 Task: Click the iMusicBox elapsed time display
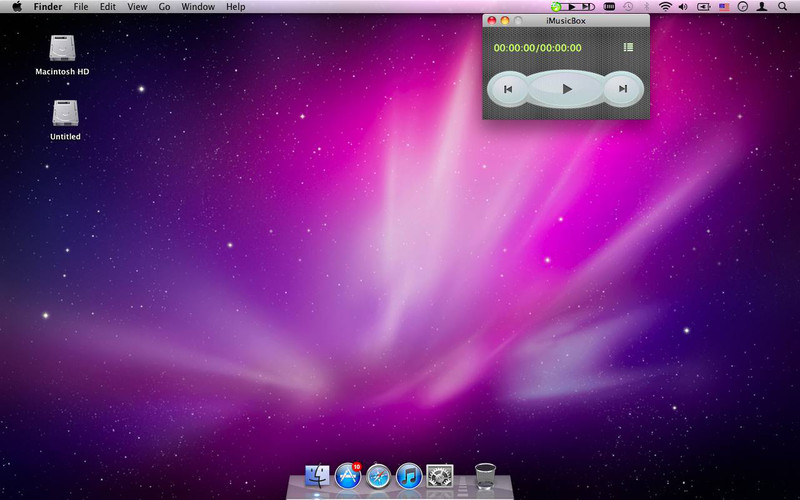point(537,48)
